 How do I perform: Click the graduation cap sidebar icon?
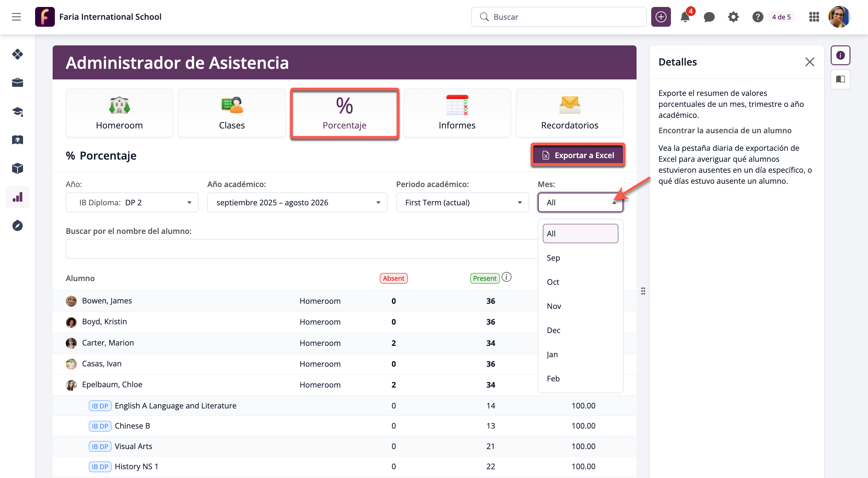point(18,111)
